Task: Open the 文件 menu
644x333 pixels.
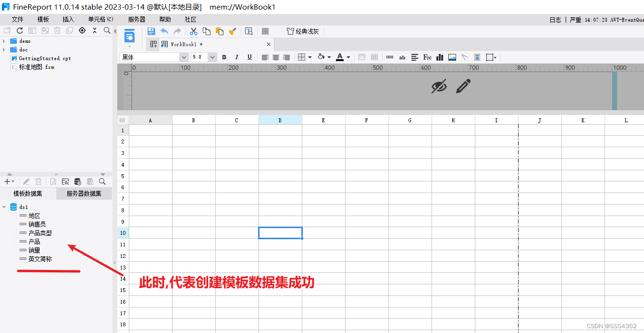Action: (x=17, y=19)
